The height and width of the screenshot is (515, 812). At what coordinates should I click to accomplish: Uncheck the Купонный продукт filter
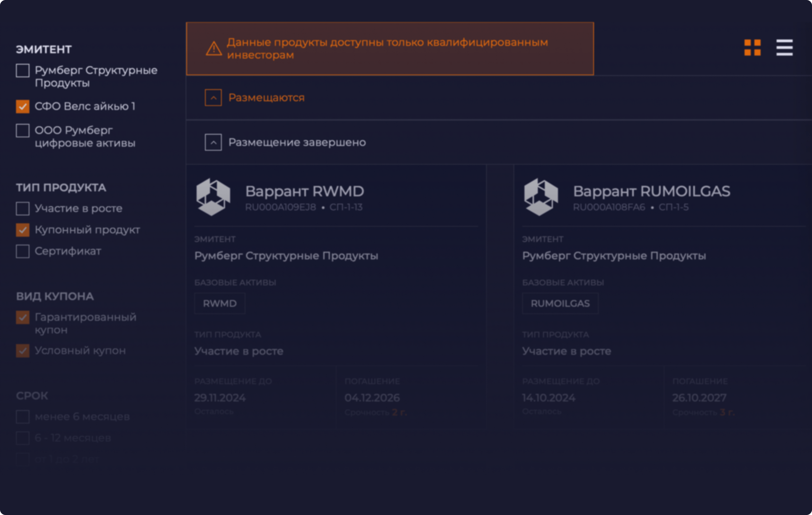click(x=22, y=230)
